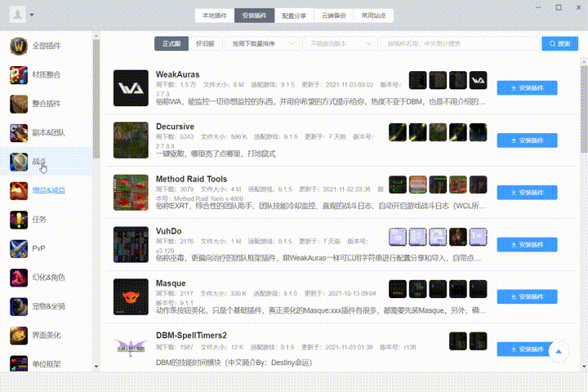The height and width of the screenshot is (392, 588).
Task: Expand the 不限游戏版本 dropdown
Action: tap(340, 43)
